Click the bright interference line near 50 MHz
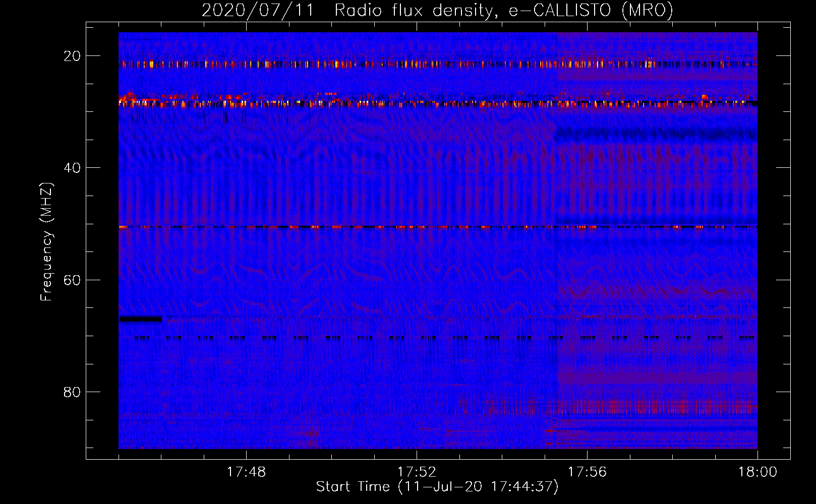Image resolution: width=816 pixels, height=504 pixels. (x=353, y=227)
